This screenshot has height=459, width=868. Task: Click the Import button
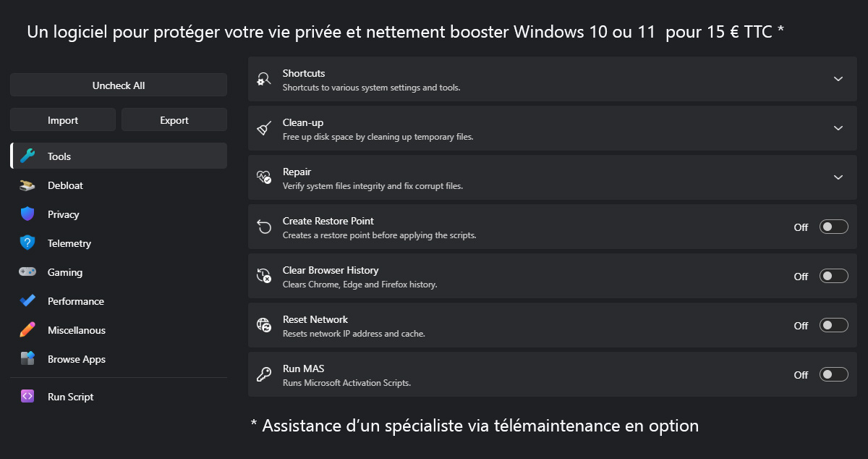point(63,120)
